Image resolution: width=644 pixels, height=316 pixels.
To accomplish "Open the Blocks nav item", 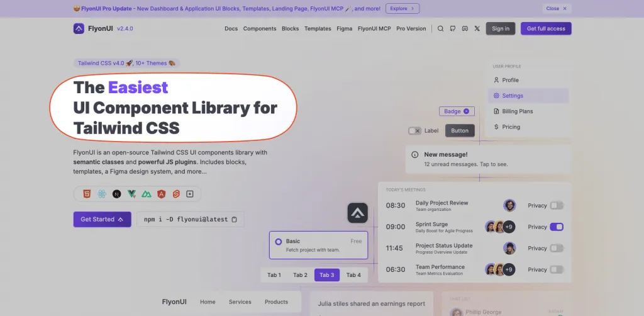I will coord(291,29).
